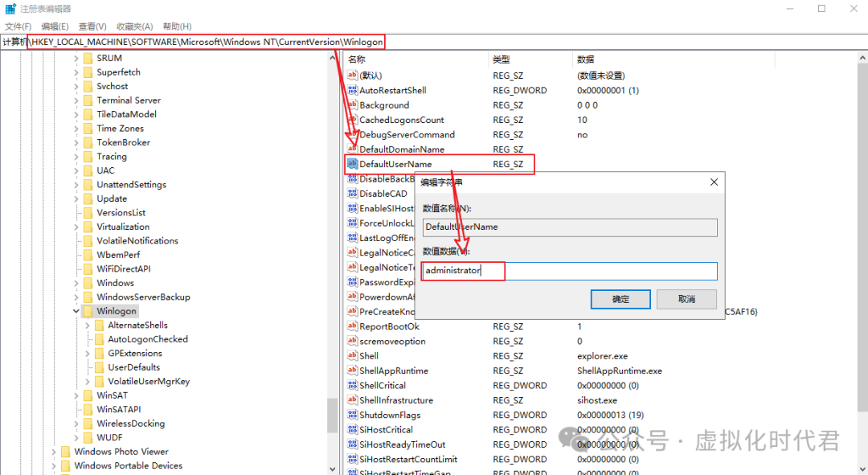This screenshot has width=868, height=475.
Task: Click the Registry Editor app icon in title bar
Action: point(10,9)
